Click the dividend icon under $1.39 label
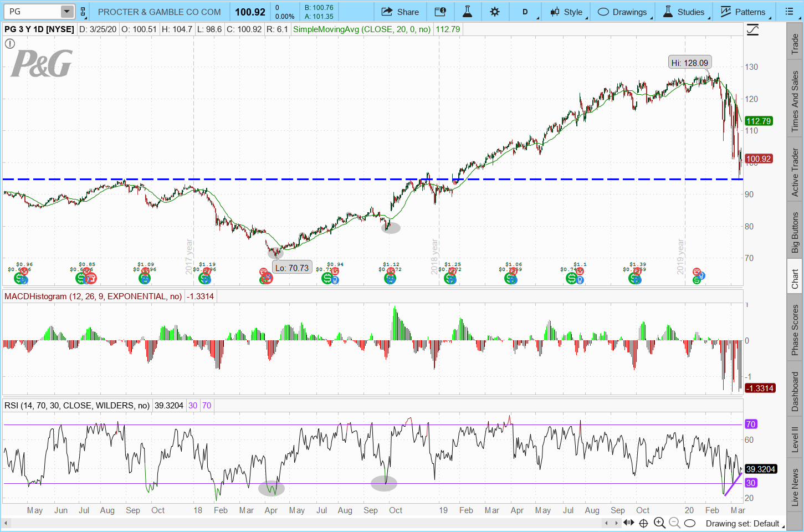Image resolution: width=804 pixels, height=532 pixels. coord(635,278)
